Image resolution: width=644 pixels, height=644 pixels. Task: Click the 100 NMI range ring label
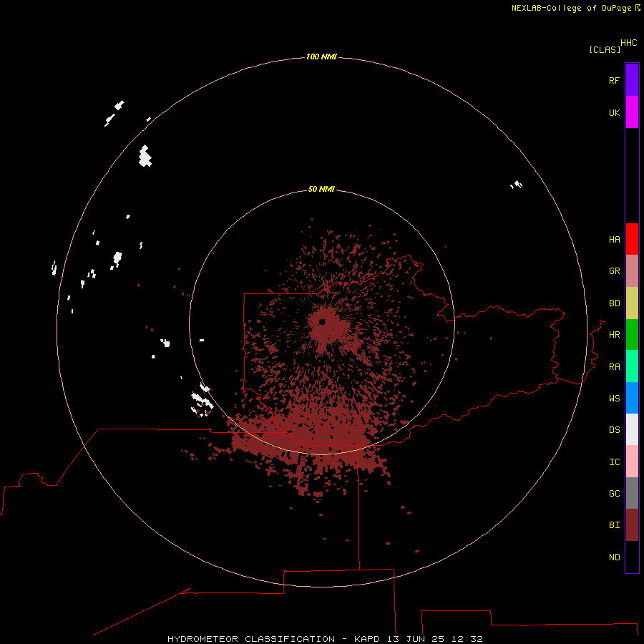point(321,57)
